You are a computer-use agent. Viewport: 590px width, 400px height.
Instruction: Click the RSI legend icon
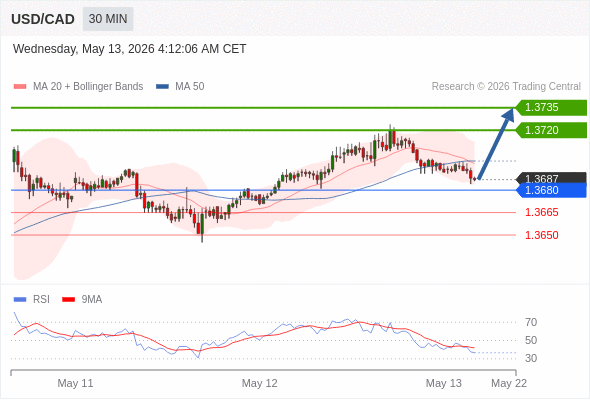[x=20, y=300]
